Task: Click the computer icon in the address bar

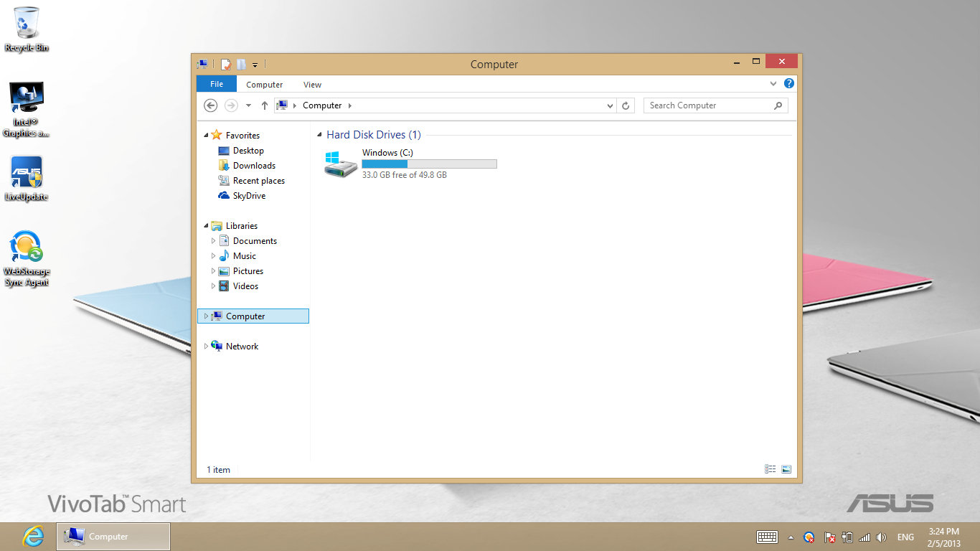Action: (282, 105)
